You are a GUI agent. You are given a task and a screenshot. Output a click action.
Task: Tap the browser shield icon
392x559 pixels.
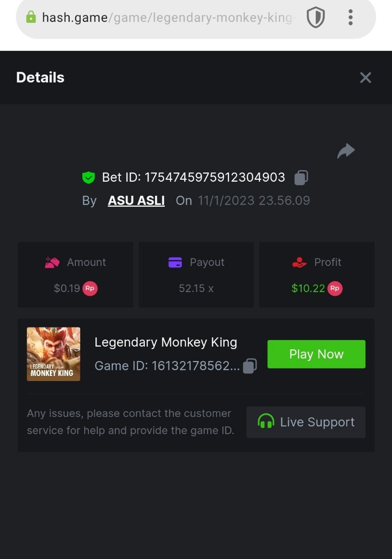(316, 18)
